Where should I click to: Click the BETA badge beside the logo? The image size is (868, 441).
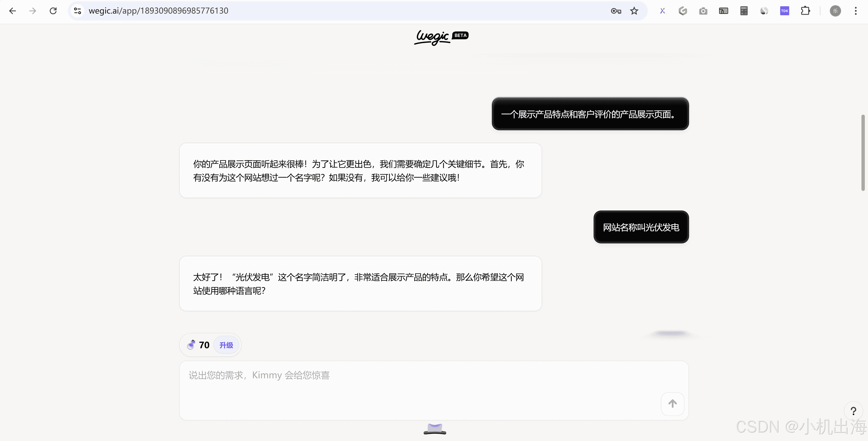460,35
